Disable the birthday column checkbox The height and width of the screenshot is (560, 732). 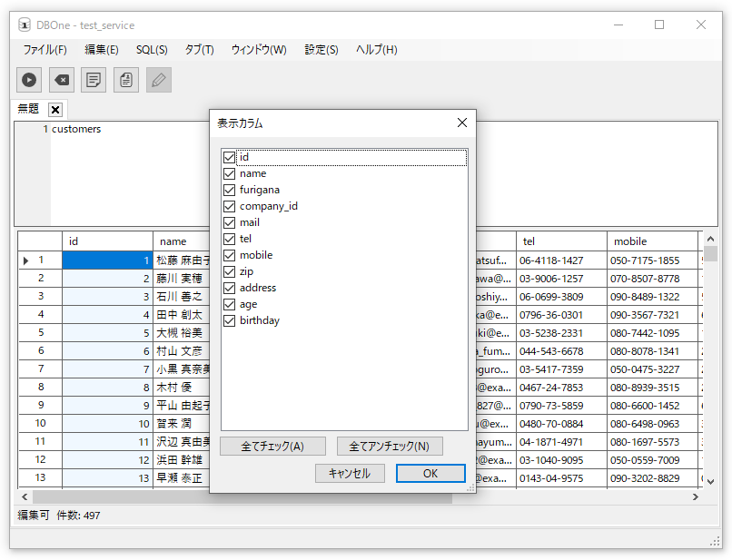229,320
